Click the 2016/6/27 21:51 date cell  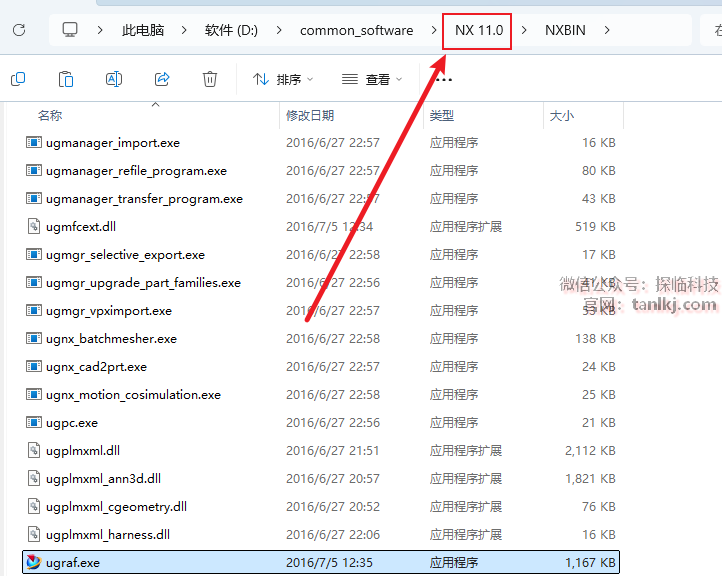332,451
